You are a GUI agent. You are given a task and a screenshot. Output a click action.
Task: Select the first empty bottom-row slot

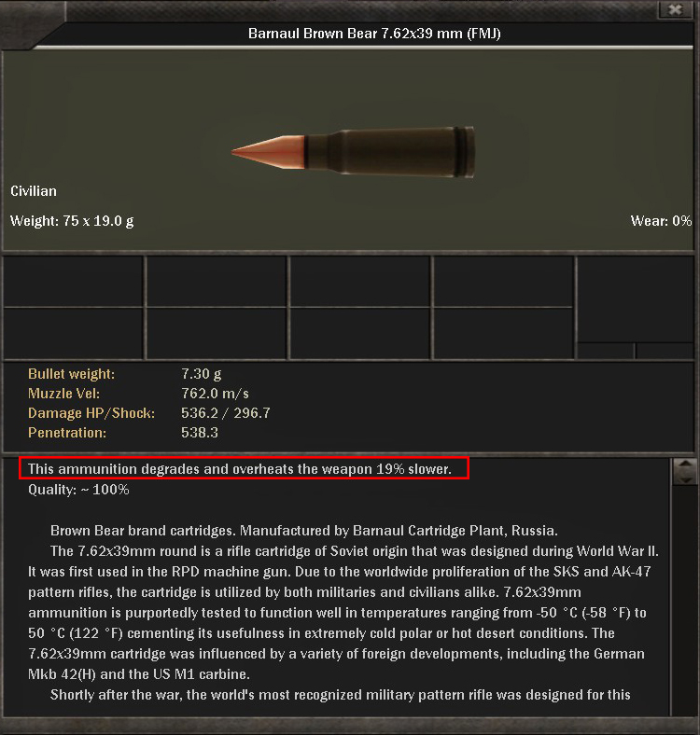pyautogui.click(x=73, y=334)
